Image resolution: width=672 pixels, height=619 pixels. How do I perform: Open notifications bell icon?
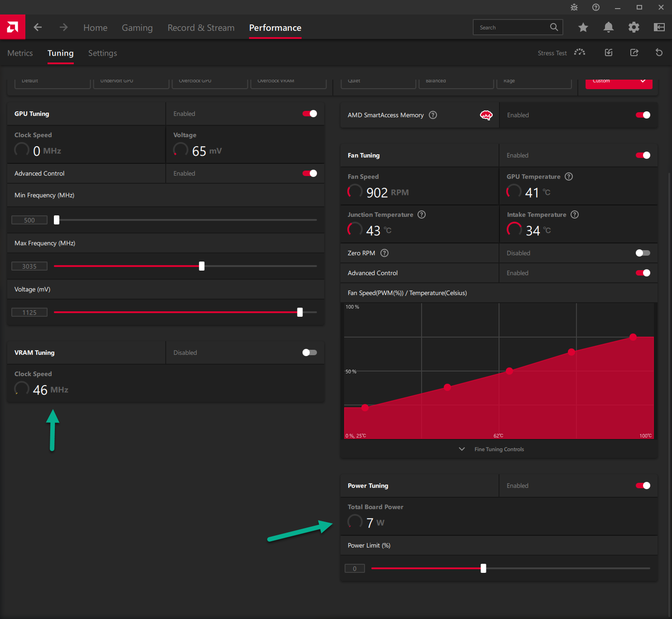pyautogui.click(x=609, y=27)
